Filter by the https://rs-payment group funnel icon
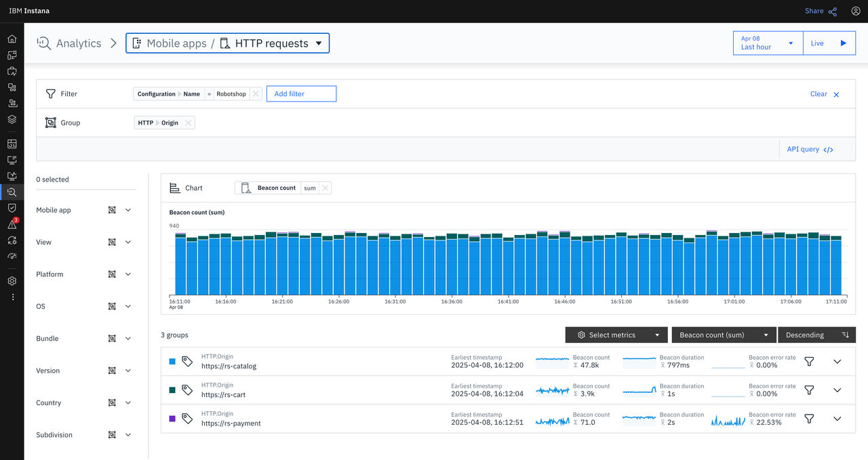 809,419
